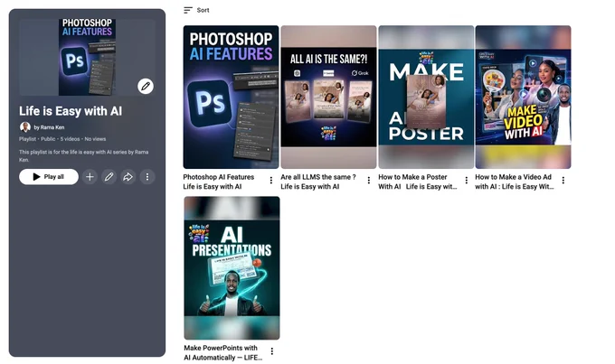Screen dimensions: 615x364
Task: Click the Public visibility label
Action: pos(48,139)
